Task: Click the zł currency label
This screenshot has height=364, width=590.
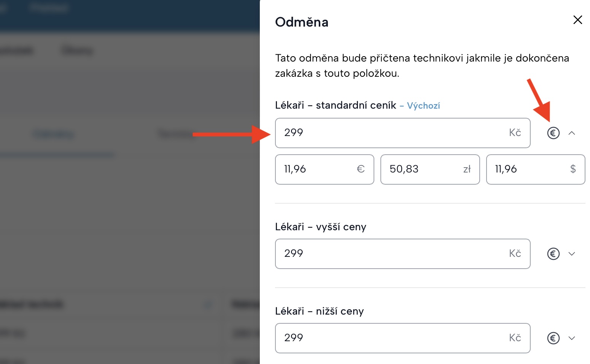Action: (467, 169)
